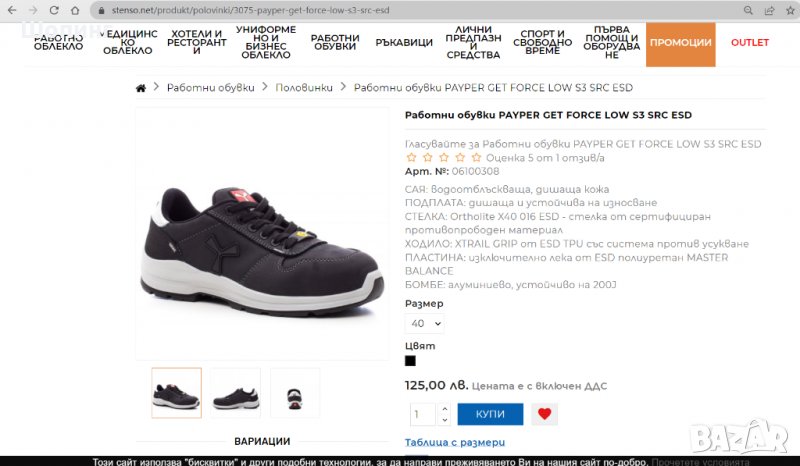
Task: Open the Таблица с размери link
Action: pos(455,442)
